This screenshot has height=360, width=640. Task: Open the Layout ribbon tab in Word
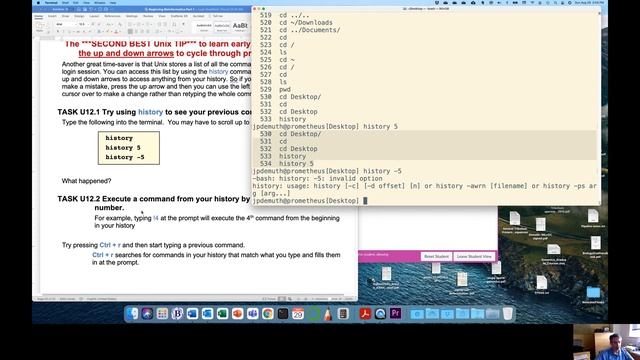tap(94, 16)
